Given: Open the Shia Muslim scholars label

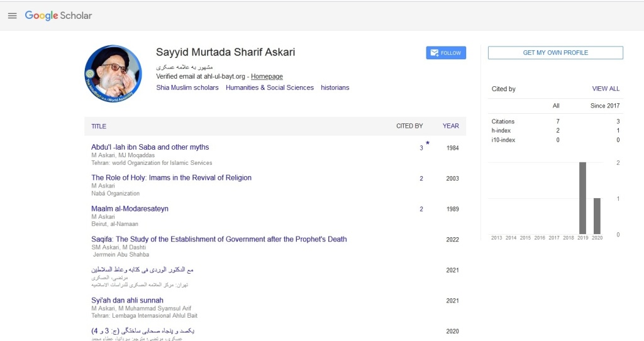Looking at the screenshot, I should click(x=187, y=87).
